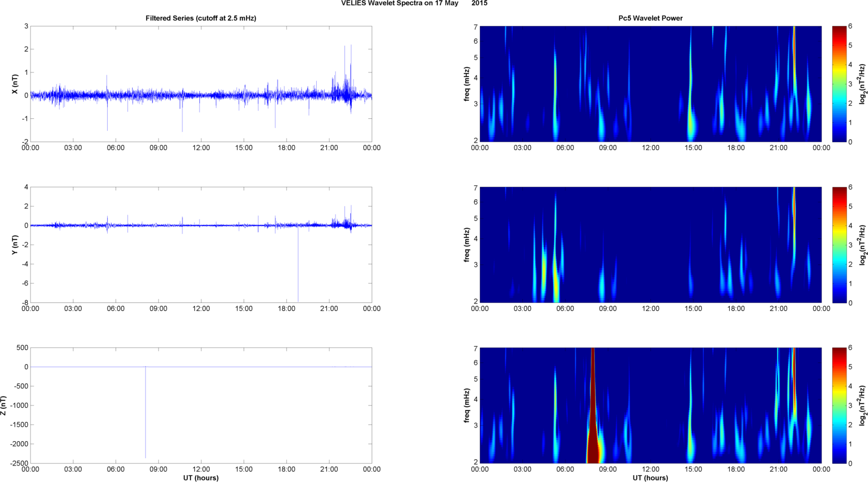Click the middle spectrogram's color scale bar
This screenshot has width=868, height=482.
(839, 245)
